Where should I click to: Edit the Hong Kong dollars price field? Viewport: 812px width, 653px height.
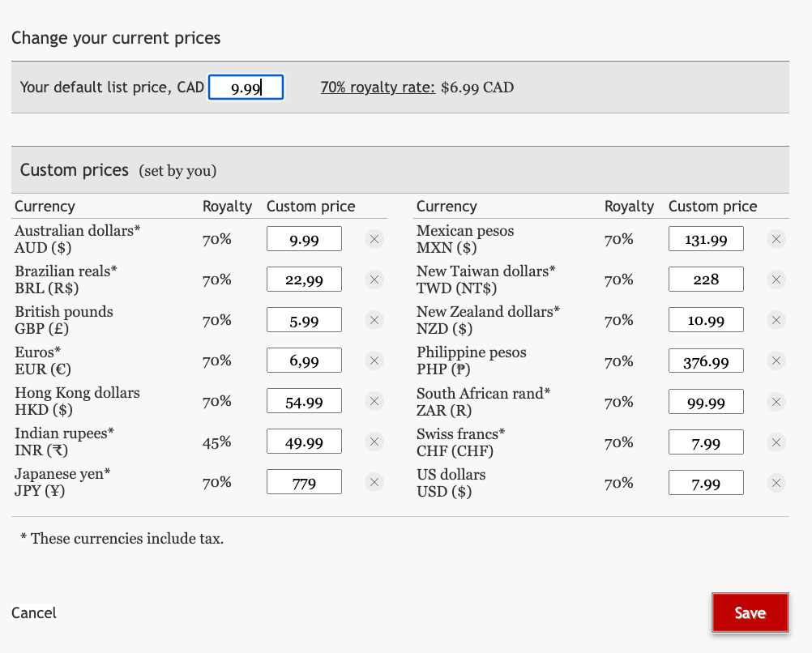304,402
